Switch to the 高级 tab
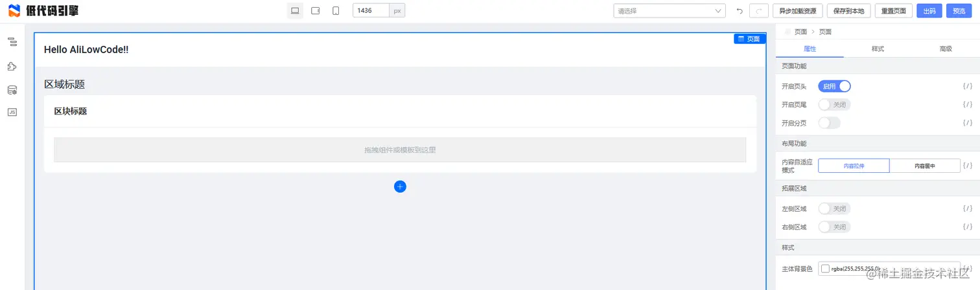Screen dimensions: 980x290 (x=946, y=49)
